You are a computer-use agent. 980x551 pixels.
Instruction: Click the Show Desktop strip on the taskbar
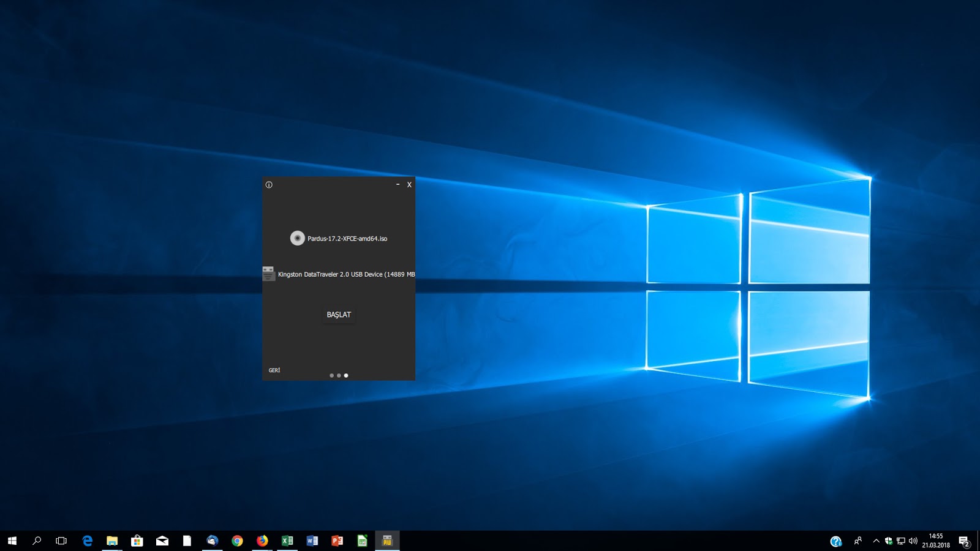click(978, 541)
